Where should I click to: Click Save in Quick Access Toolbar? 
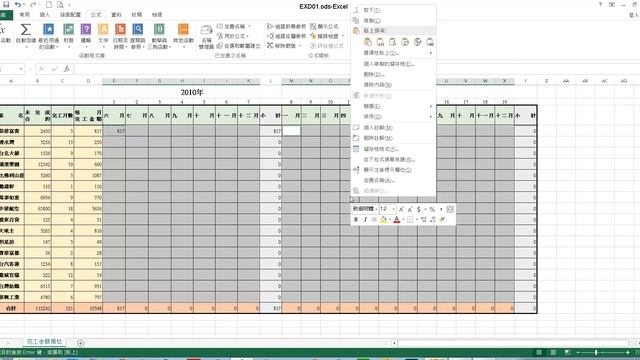pyautogui.click(x=6, y=4)
